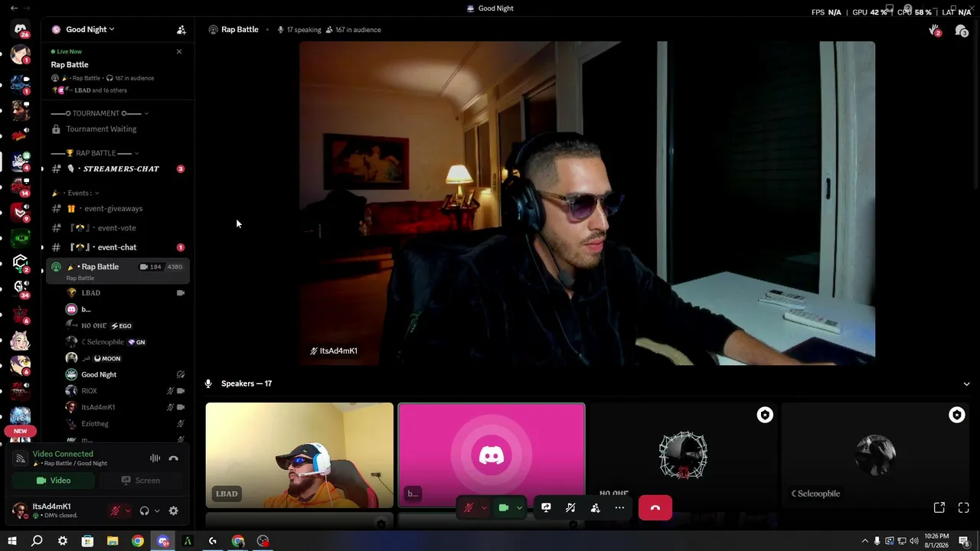
Task: Select ItsAd4mK1 in the channel member list
Action: tap(126, 407)
